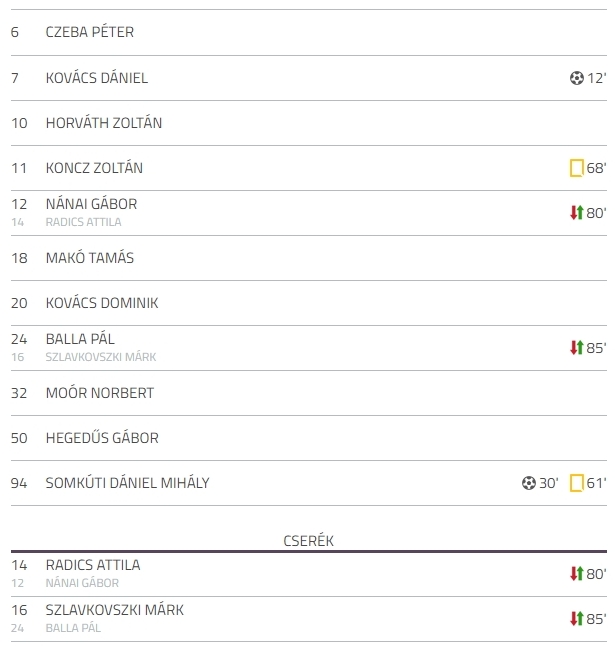Select Kovács Dominik from lineup
The width and height of the screenshot is (615, 647).
point(102,303)
